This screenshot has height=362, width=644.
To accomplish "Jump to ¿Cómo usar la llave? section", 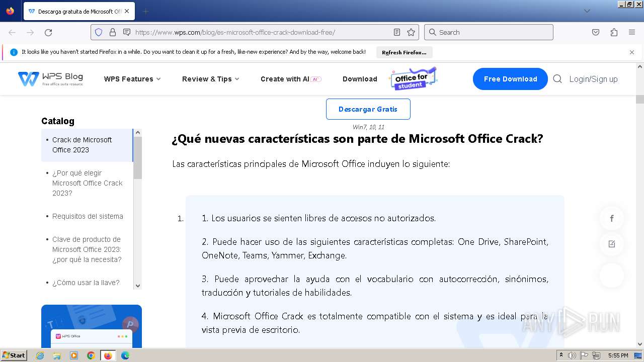I will pyautogui.click(x=86, y=283).
